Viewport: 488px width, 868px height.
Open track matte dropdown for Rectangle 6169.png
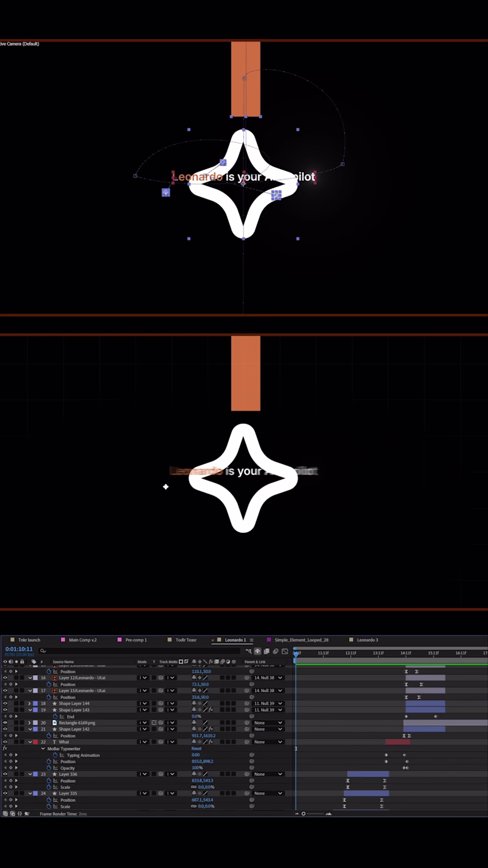pos(170,723)
